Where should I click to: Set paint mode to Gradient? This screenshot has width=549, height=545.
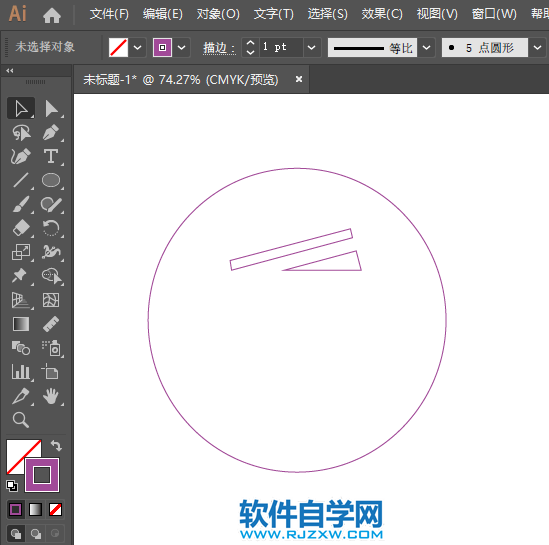coord(35,509)
